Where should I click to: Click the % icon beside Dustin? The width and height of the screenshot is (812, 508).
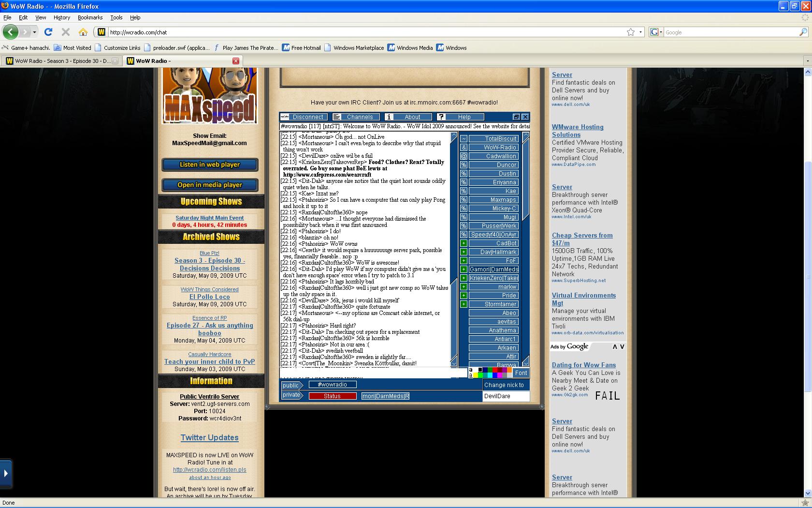(464, 174)
